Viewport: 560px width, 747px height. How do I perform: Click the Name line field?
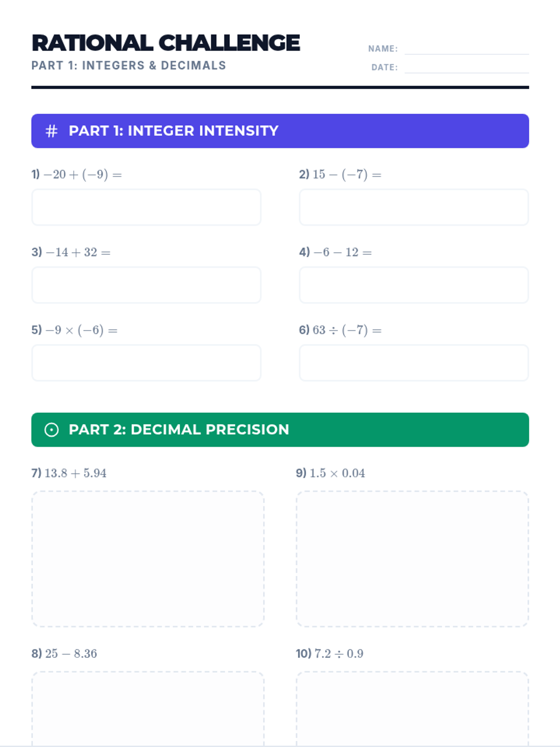(x=466, y=49)
